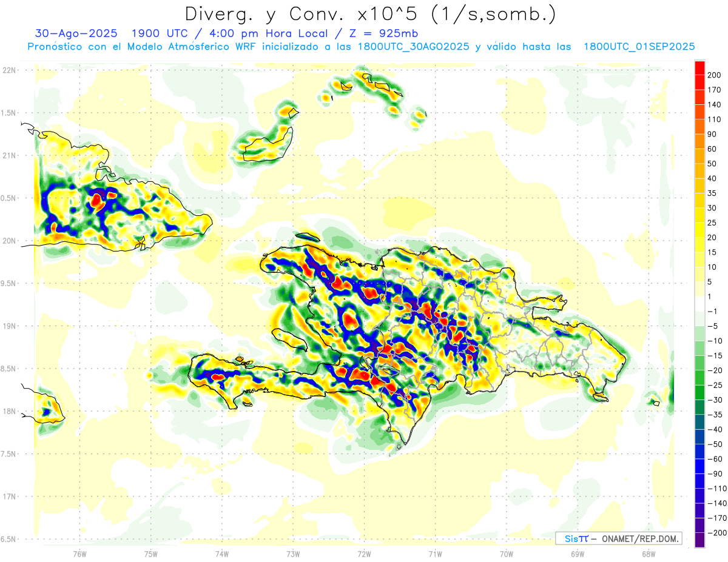728x562 pixels.
Task: Click the purple legend segment between -170 and -200
Action: (x=699, y=525)
